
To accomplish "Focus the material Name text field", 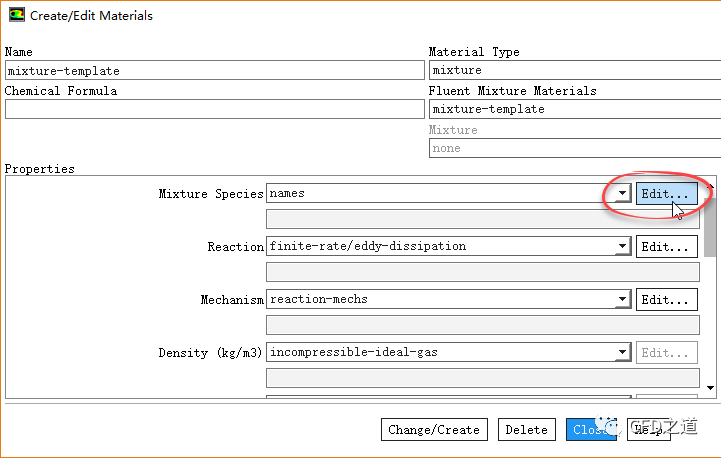I will pyautogui.click(x=214, y=71).
